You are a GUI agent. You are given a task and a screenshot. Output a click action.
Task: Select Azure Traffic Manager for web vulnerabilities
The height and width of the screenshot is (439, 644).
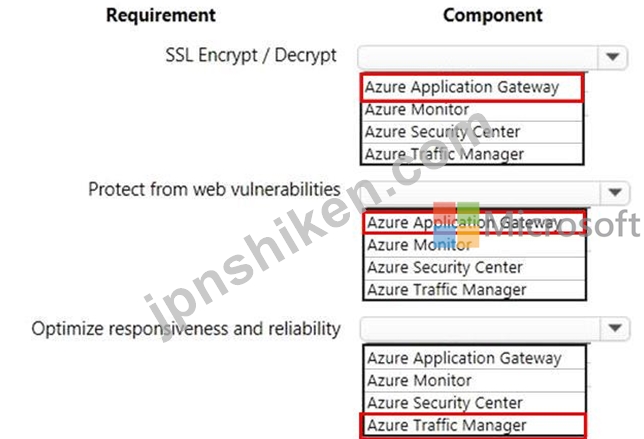click(474, 290)
